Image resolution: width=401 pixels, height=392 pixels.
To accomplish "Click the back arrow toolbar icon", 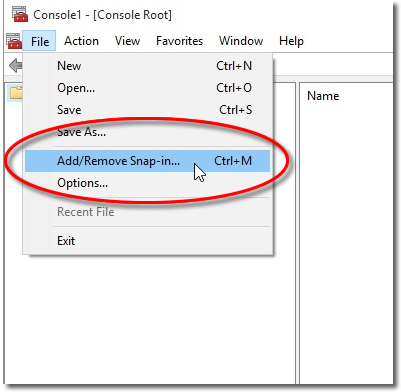I will click(15, 65).
